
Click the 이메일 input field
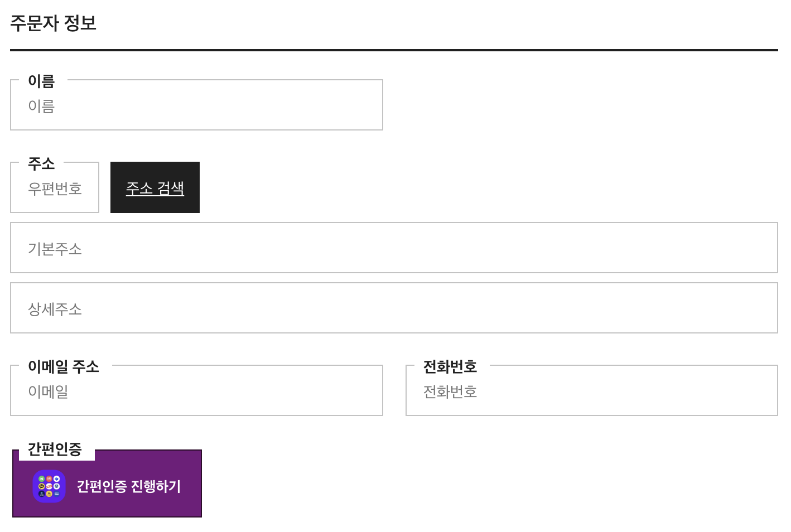tap(196, 391)
